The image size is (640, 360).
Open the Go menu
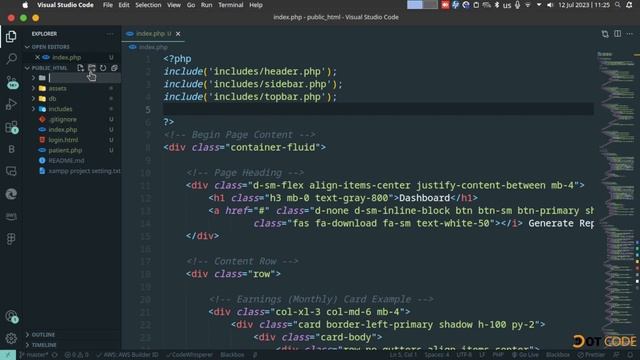(191, 5)
